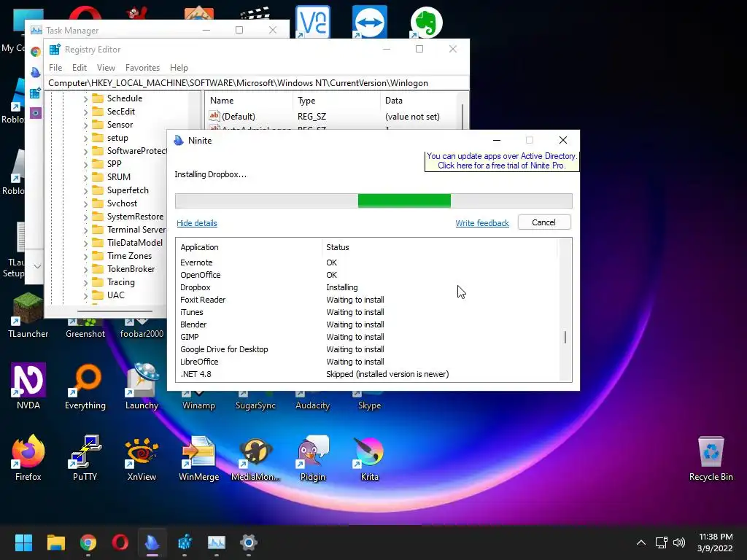Select the Google Drive for Desktop row

366,349
